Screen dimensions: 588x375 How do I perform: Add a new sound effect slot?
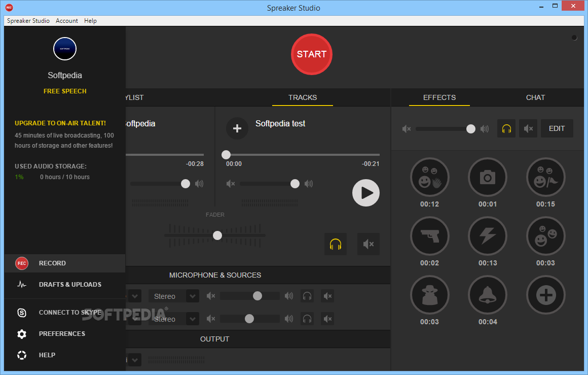[x=545, y=295]
